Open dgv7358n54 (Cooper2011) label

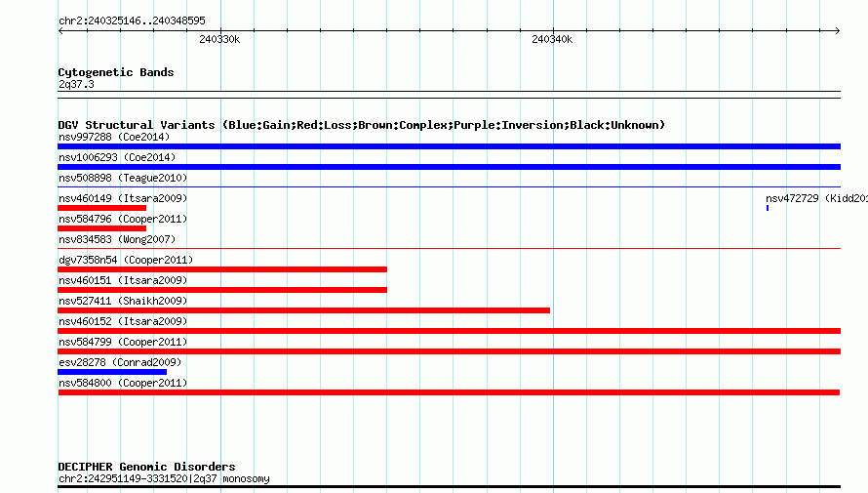coord(126,260)
